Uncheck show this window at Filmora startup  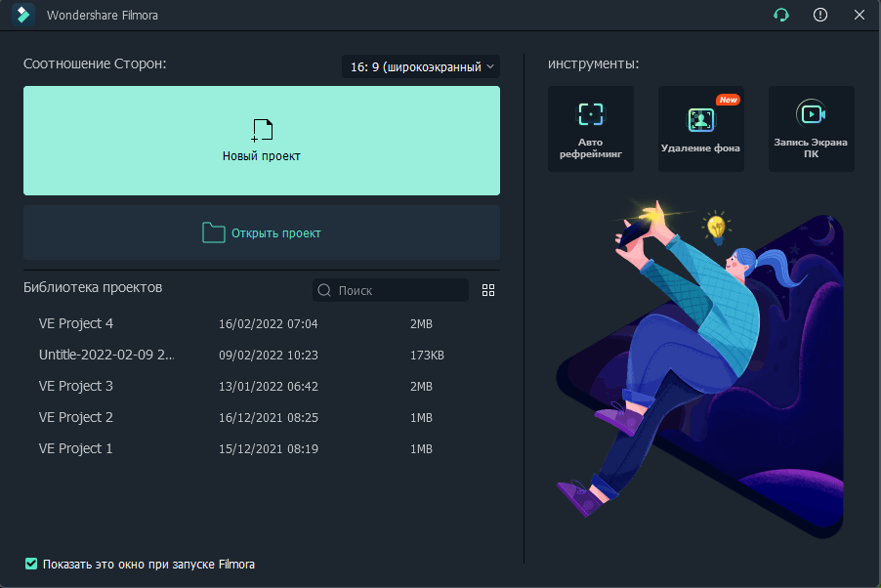pyautogui.click(x=31, y=564)
